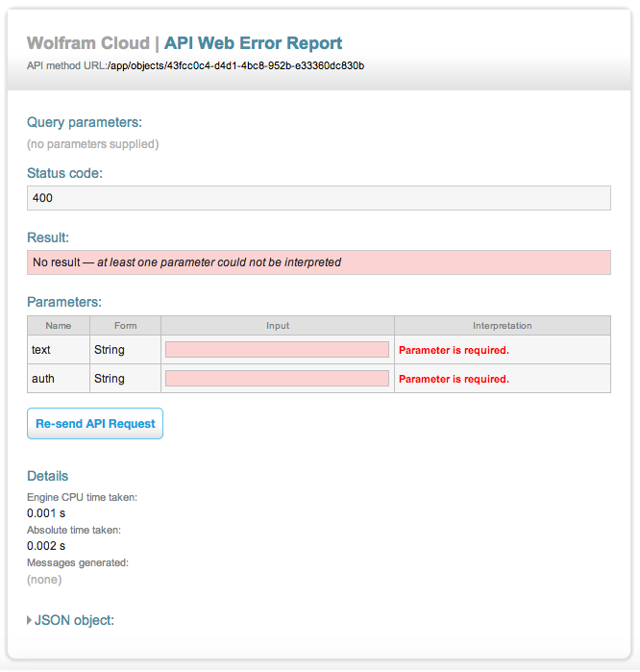This screenshot has height=672, width=640.
Task: Click the Input column header
Action: pyautogui.click(x=278, y=326)
